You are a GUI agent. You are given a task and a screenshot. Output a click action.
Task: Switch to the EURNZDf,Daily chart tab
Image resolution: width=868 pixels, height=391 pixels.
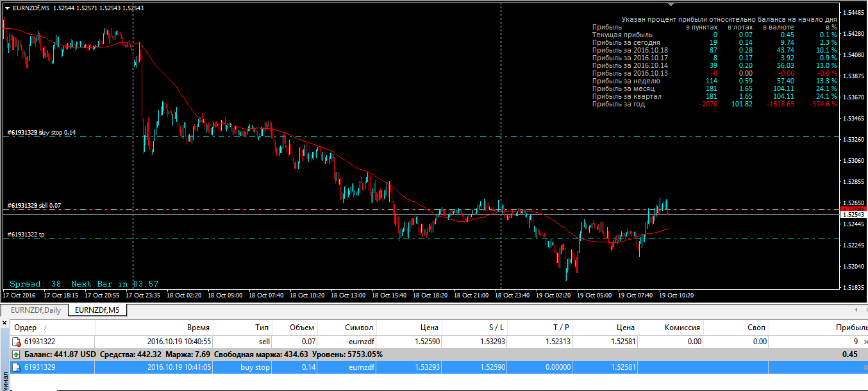(x=34, y=310)
